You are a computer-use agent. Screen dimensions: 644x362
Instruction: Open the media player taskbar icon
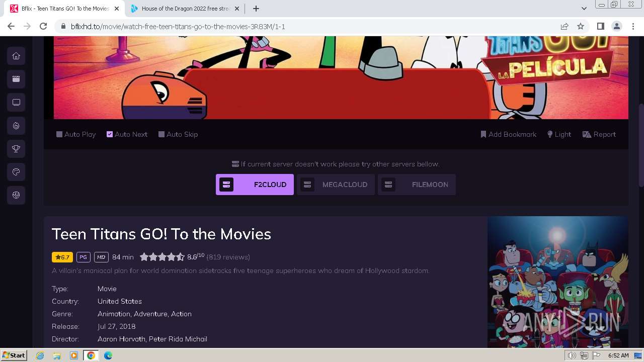(x=74, y=355)
